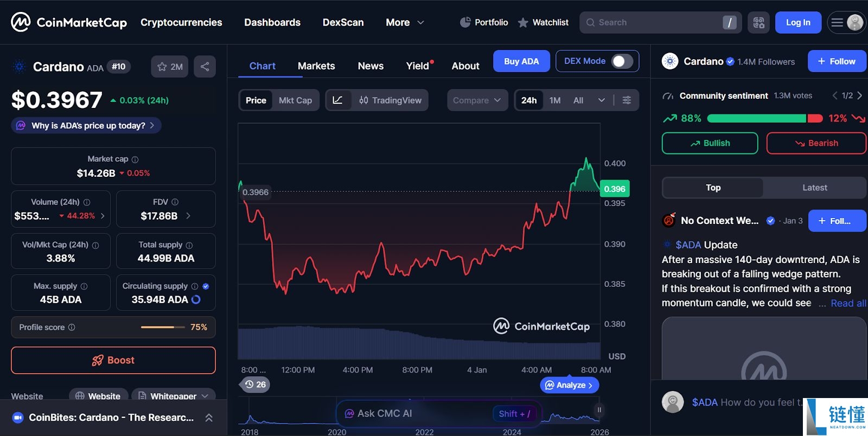This screenshot has height=436, width=868.
Task: Click the share icon beside Cardano
Action: click(x=205, y=67)
